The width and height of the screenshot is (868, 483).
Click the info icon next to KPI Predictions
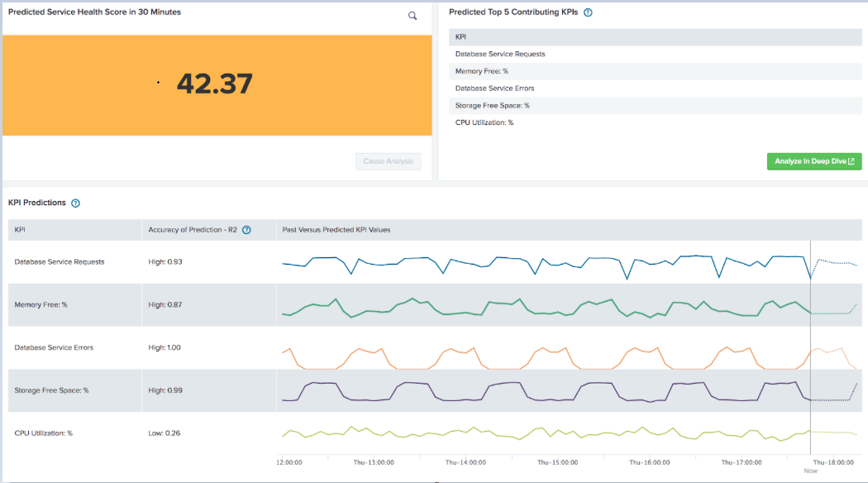[75, 203]
